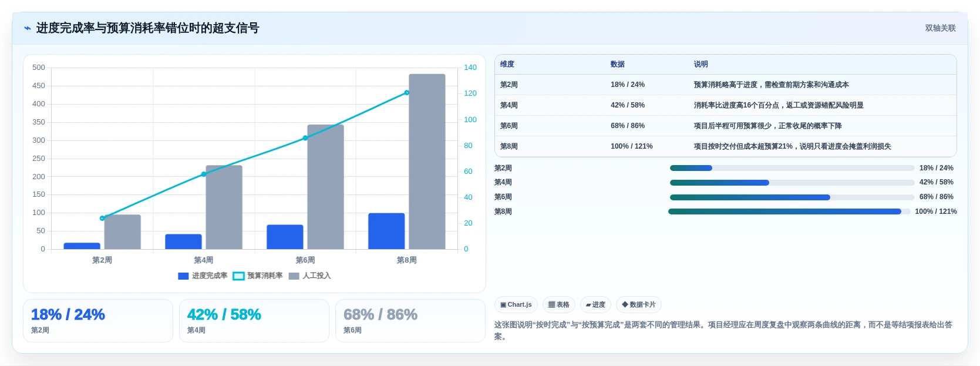Click the 双轴关联 label in the header
The height and width of the screenshot is (366, 980).
[x=940, y=28]
